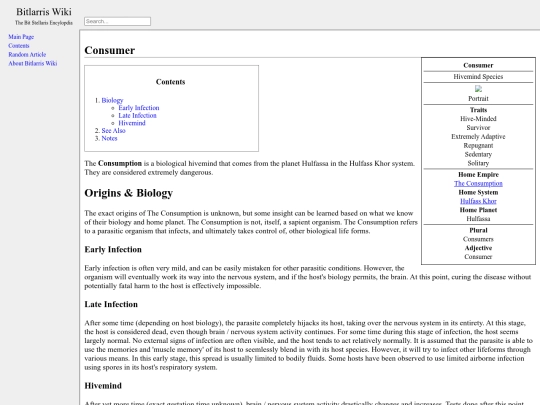Click The Bit Stellaris Encyclopedia tagline
The height and width of the screenshot is (405, 540).
[x=44, y=23]
